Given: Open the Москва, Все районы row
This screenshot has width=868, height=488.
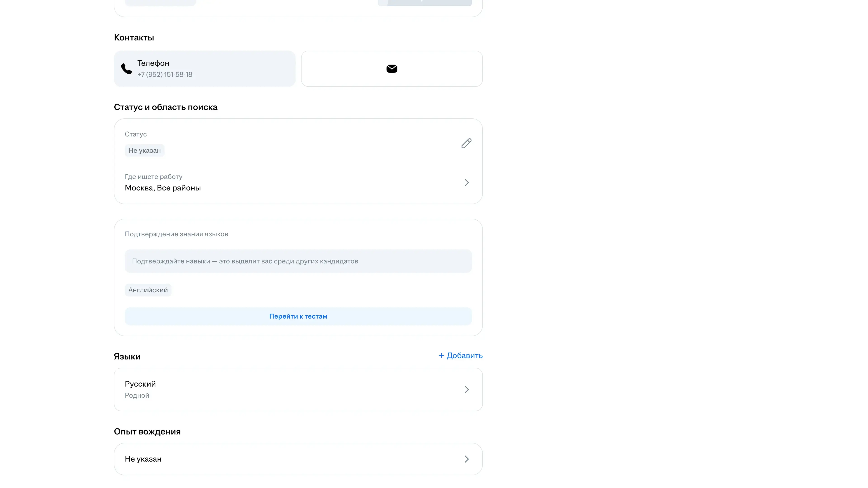Looking at the screenshot, I should [163, 188].
